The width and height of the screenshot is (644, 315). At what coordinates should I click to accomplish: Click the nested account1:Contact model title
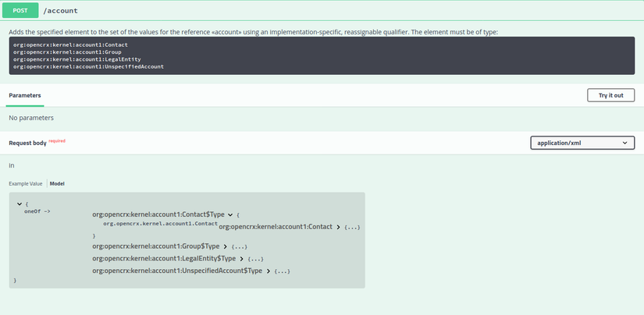click(276, 227)
